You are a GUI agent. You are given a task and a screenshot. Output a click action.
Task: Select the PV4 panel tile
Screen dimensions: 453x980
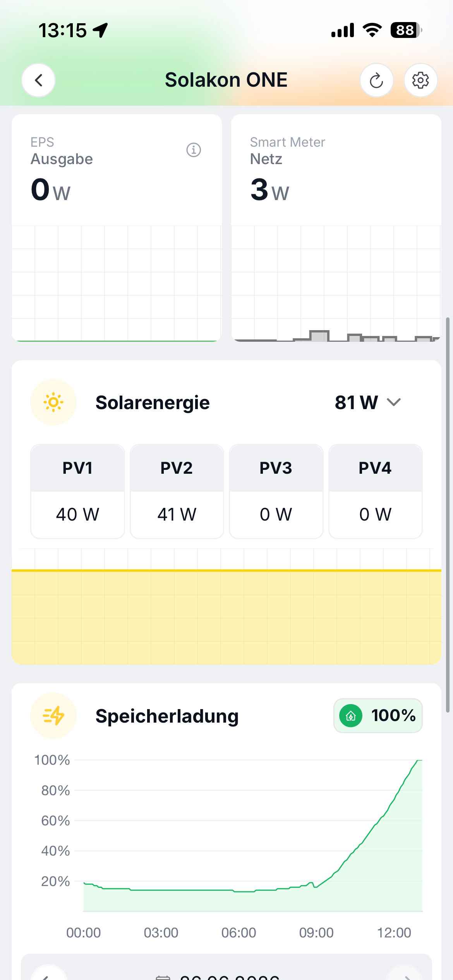point(376,491)
